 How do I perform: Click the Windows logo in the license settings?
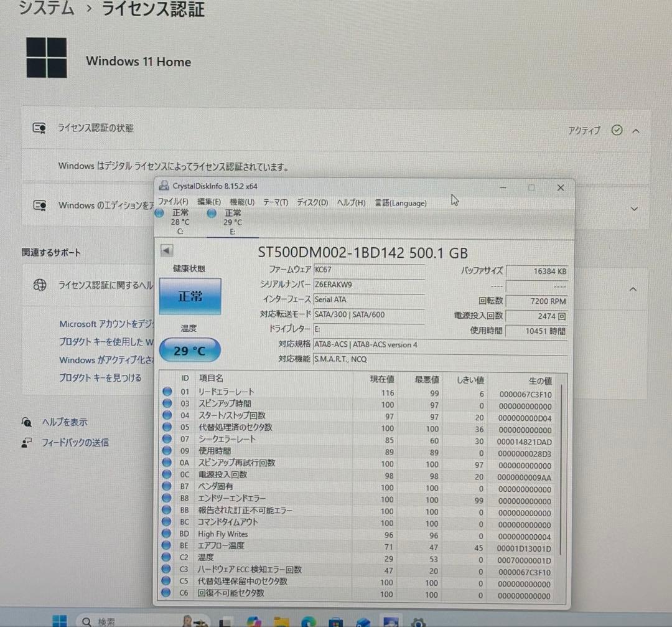pyautogui.click(x=47, y=58)
